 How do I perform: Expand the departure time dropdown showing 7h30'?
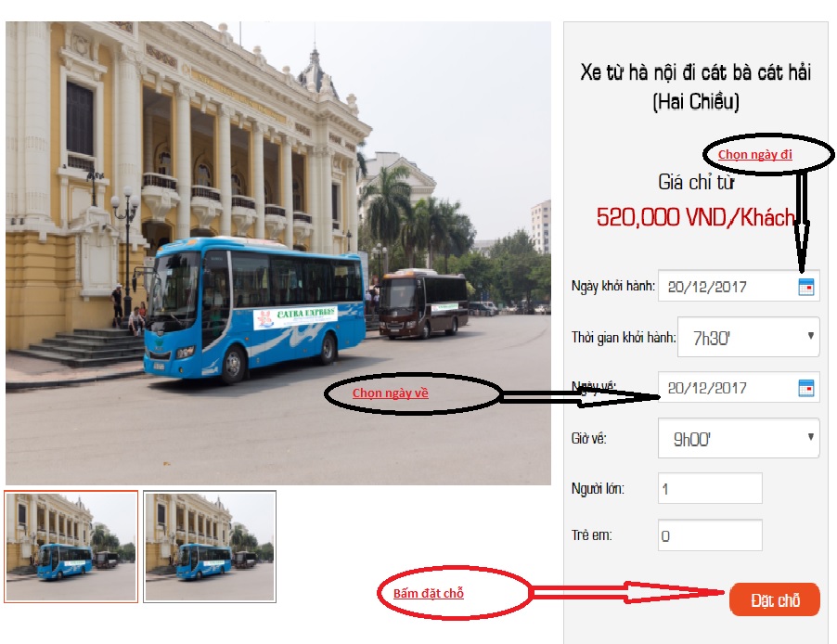tap(749, 337)
